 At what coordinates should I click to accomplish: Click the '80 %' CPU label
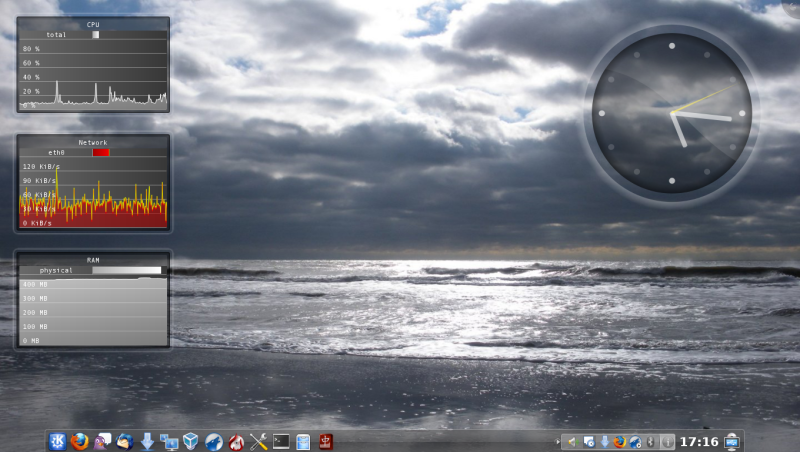(31, 49)
